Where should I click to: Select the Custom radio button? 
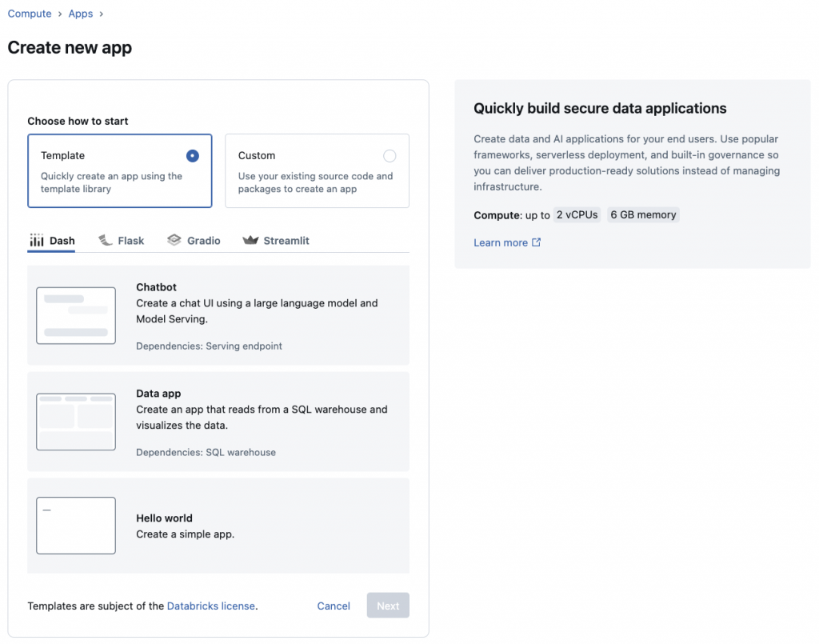[390, 156]
